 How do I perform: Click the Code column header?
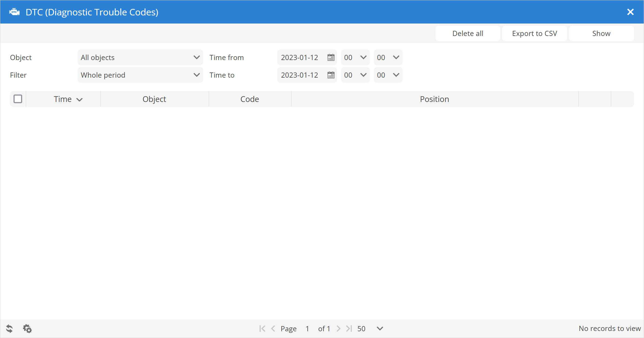point(249,99)
